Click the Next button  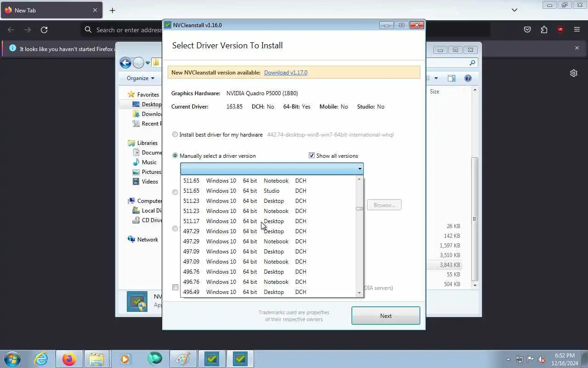(386, 316)
